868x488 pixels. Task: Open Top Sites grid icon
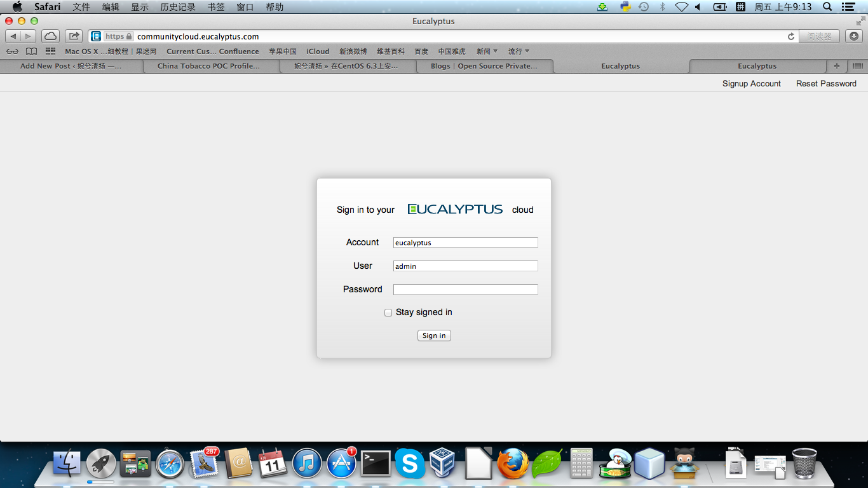[50, 51]
